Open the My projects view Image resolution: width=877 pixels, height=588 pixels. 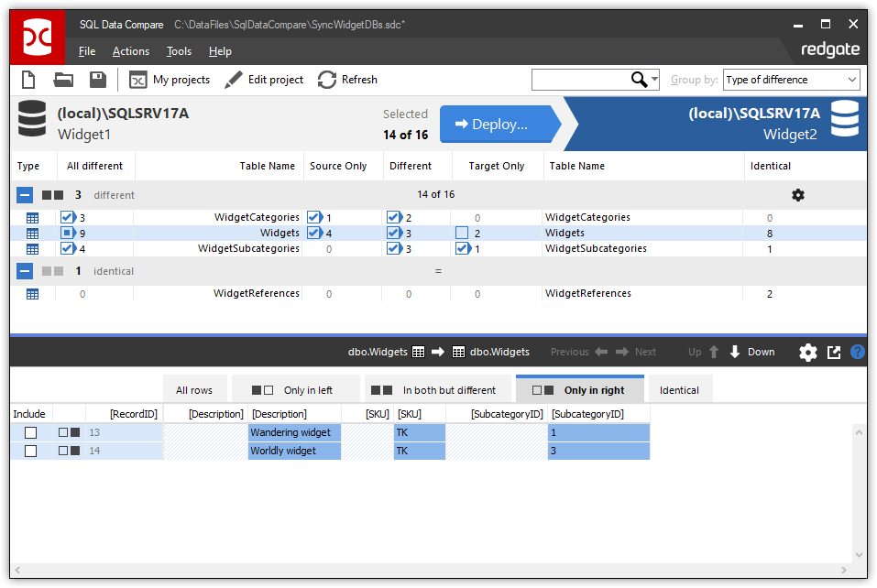coord(170,80)
